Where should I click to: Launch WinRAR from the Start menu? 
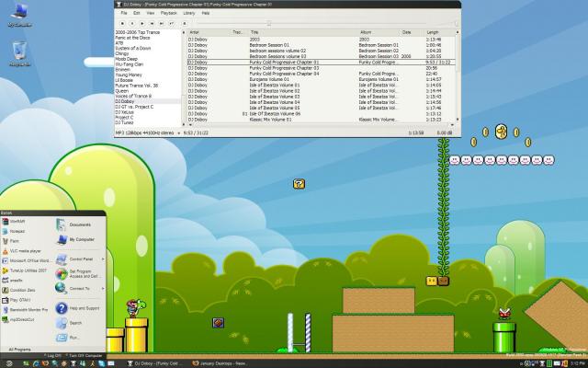coord(14,222)
